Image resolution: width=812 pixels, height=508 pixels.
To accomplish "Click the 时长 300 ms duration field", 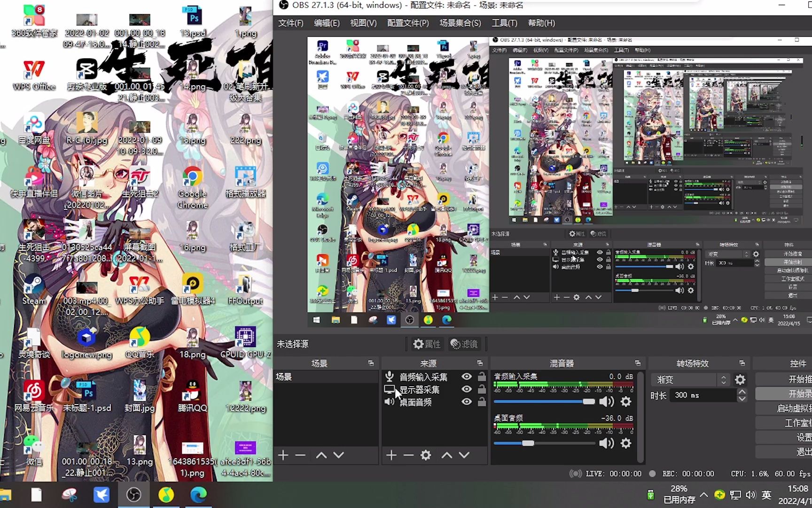I will coord(703,395).
